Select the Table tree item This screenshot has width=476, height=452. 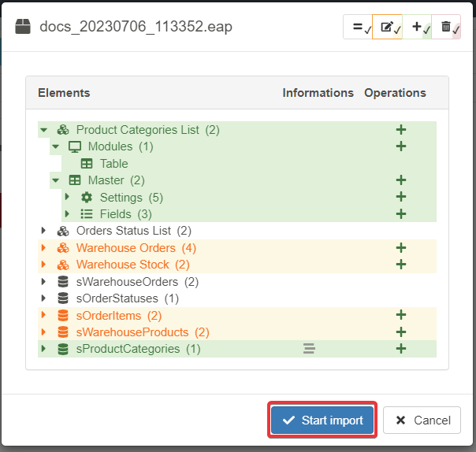(x=113, y=164)
